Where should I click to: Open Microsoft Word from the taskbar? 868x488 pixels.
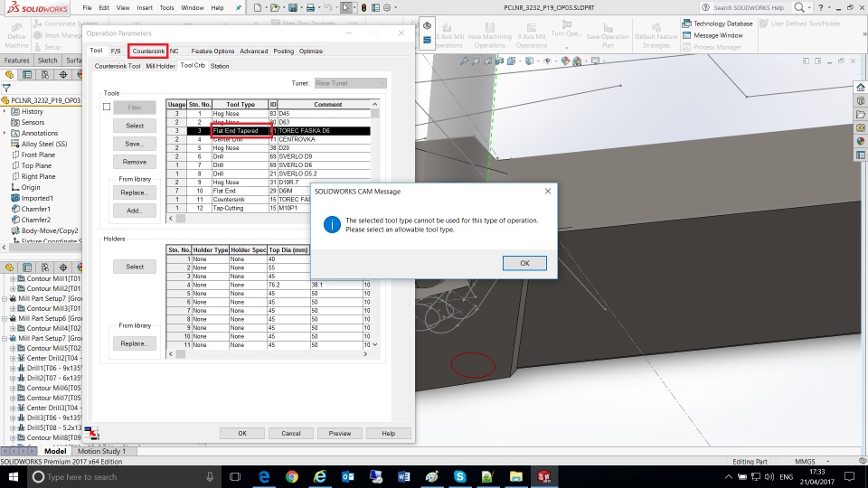[403, 476]
